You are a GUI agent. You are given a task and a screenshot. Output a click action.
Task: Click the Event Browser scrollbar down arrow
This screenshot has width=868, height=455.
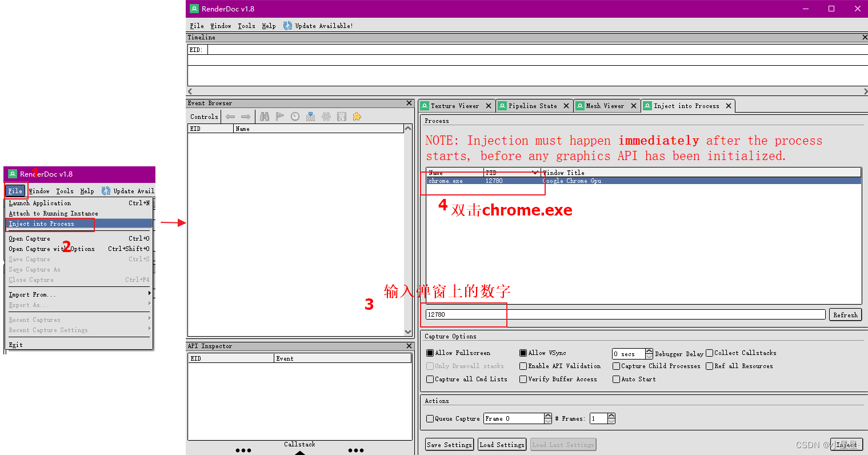408,332
